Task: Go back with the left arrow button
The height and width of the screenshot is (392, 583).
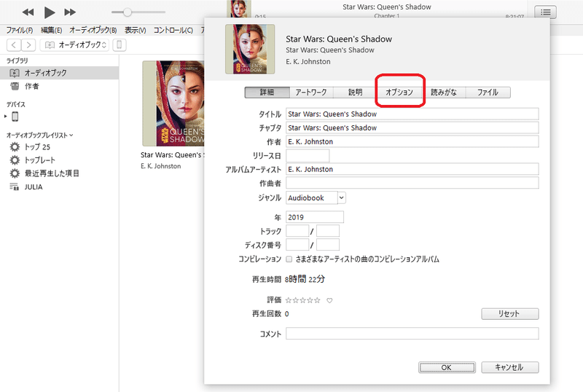Action: pyautogui.click(x=14, y=45)
